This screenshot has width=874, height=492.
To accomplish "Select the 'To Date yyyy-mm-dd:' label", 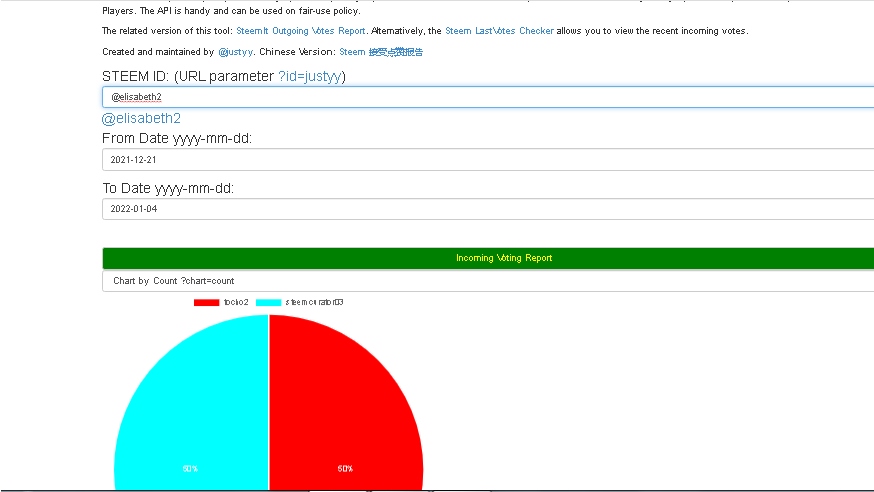I will [168, 189].
